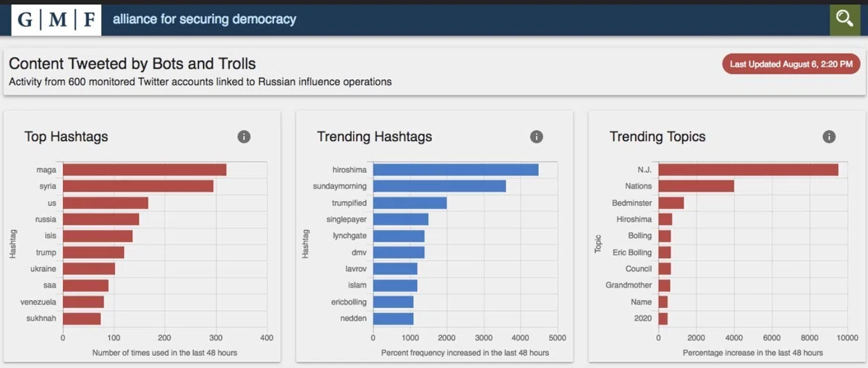This screenshot has width=868, height=368.
Task: Click the hiroshima trending hashtag bar
Action: point(456,170)
